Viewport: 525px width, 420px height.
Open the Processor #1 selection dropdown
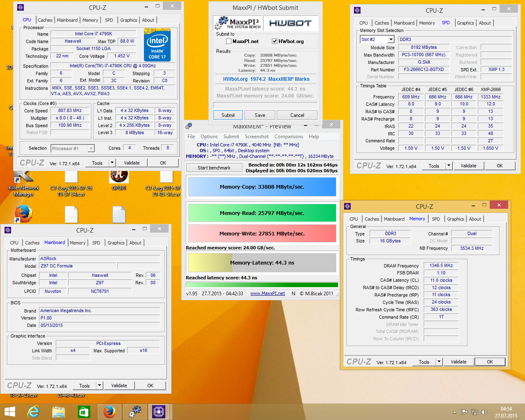(x=91, y=148)
